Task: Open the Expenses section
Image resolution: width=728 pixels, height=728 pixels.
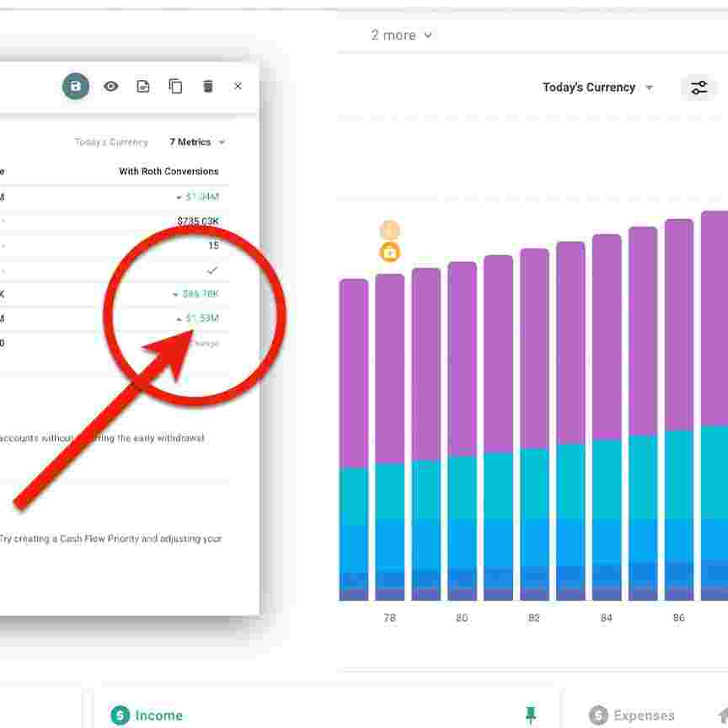Action: click(644, 715)
